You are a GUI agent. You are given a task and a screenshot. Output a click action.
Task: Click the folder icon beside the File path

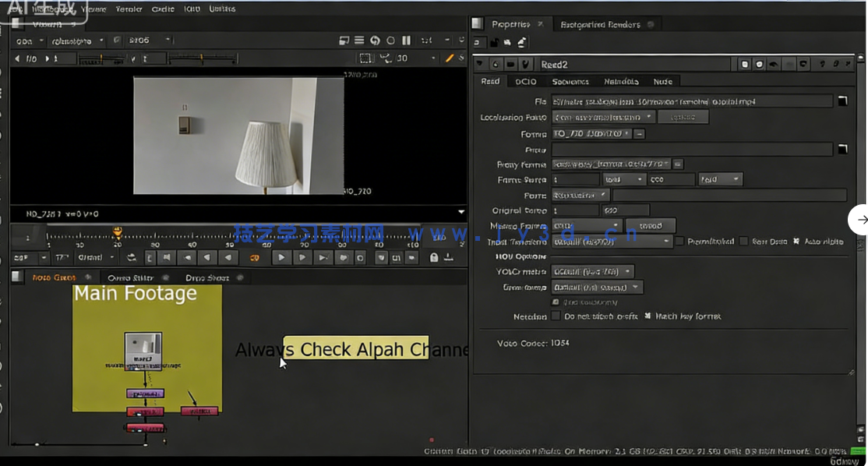pos(842,101)
